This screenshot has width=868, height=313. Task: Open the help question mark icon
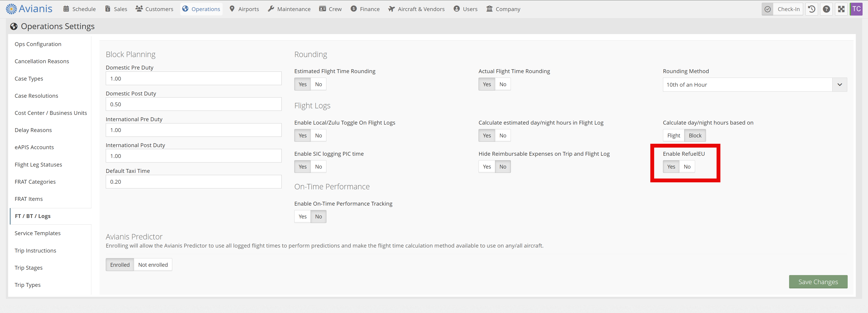coord(826,9)
